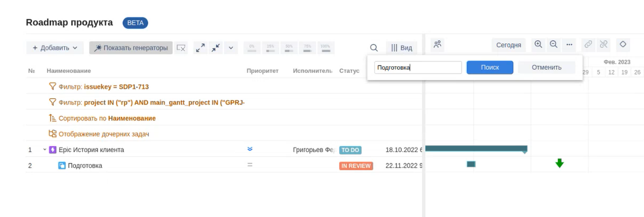Open the Добавить dropdown
The height and width of the screenshot is (217, 644).
pyautogui.click(x=55, y=47)
